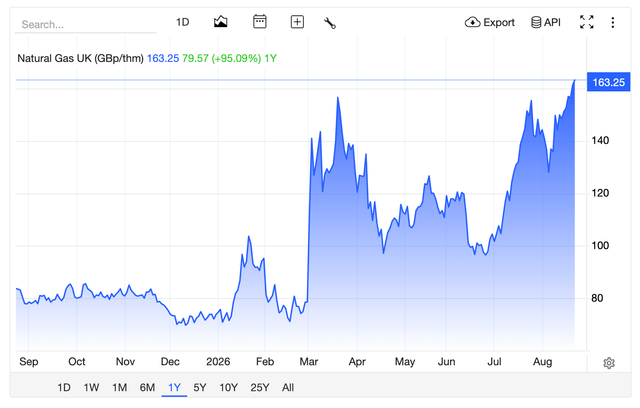This screenshot has height=408, width=640.
Task: Select the 1M range tab
Action: tap(120, 387)
